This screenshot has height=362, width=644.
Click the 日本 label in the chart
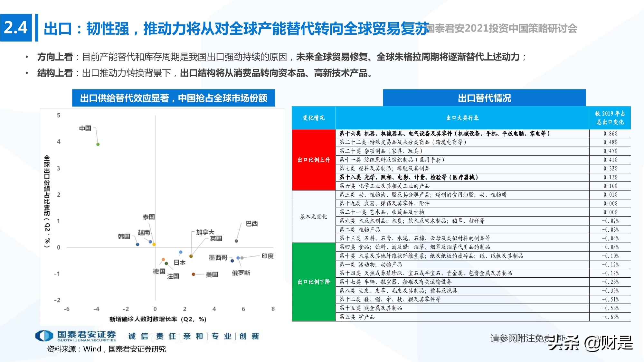pos(180,263)
